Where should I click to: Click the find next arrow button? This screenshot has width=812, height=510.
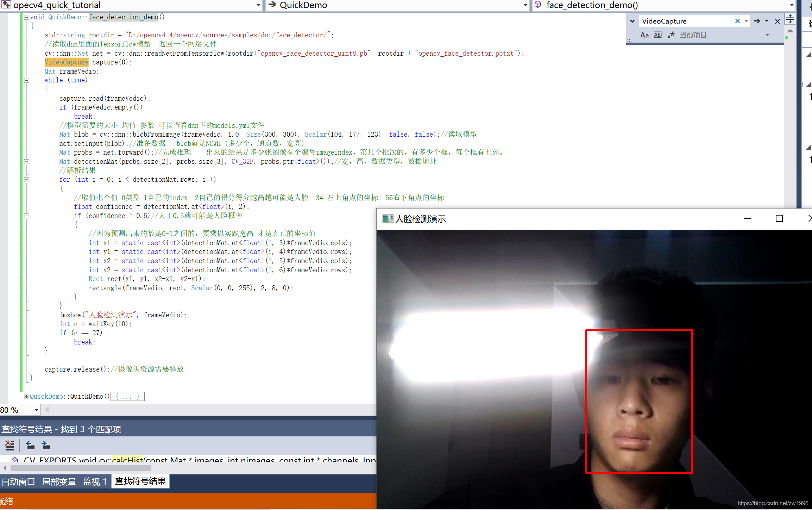pos(757,21)
